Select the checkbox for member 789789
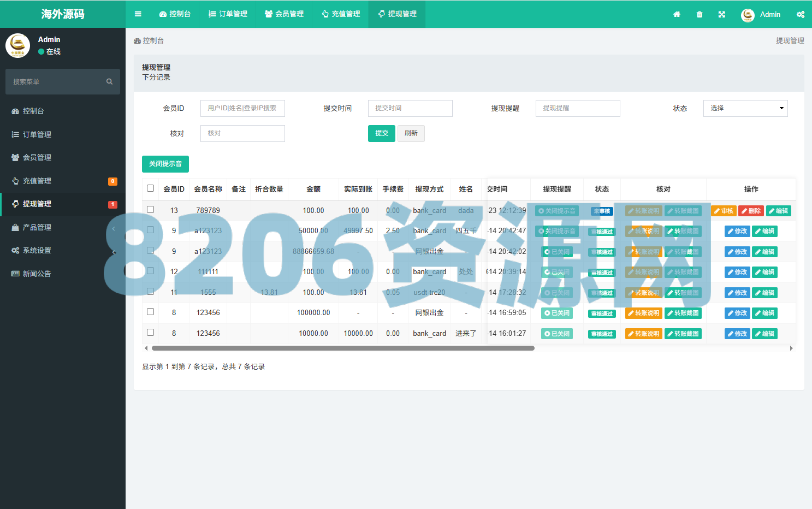 tap(151, 210)
